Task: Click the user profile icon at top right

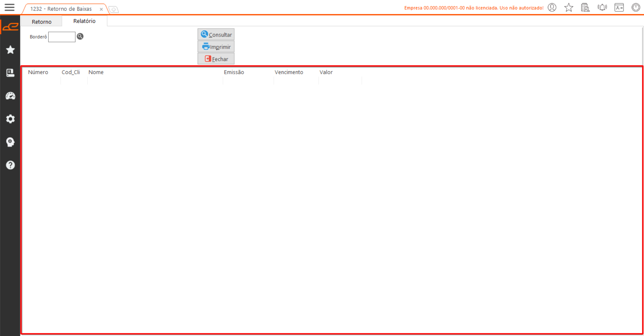Action: click(x=552, y=7)
